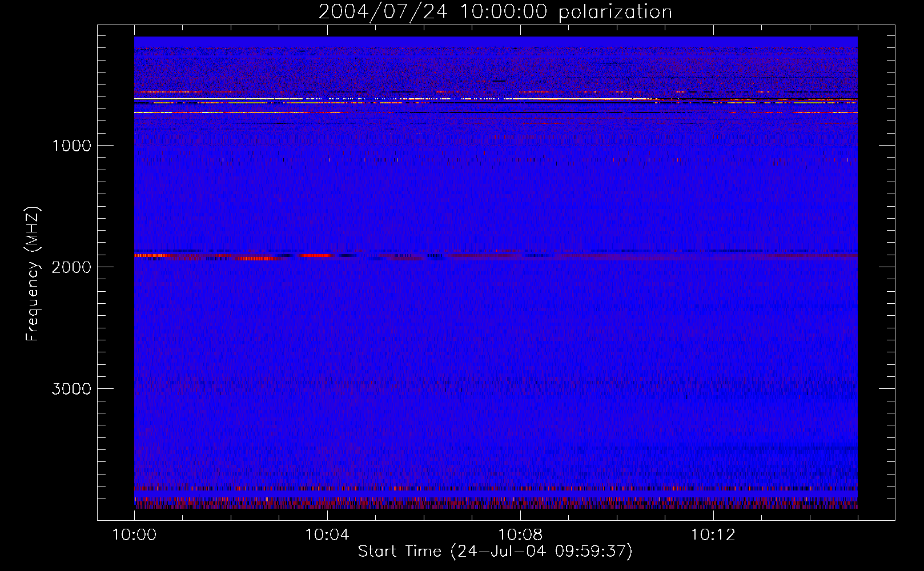Click the 'Start Time (24-Jul-04 09:59:37)' label

(x=495, y=552)
